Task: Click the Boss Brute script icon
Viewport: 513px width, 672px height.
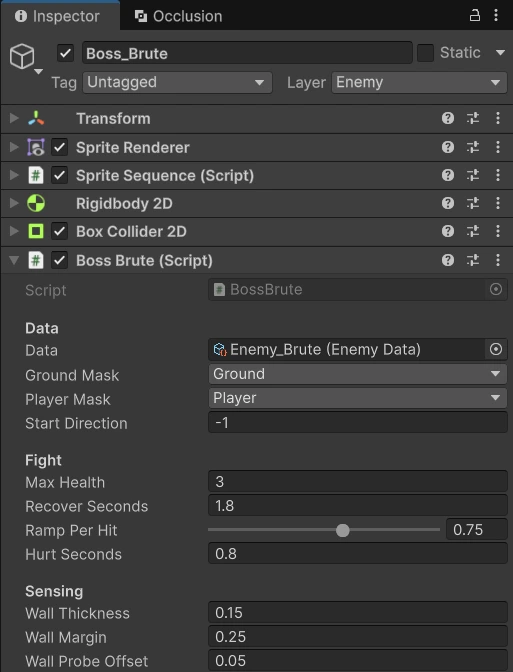Action: 36,260
